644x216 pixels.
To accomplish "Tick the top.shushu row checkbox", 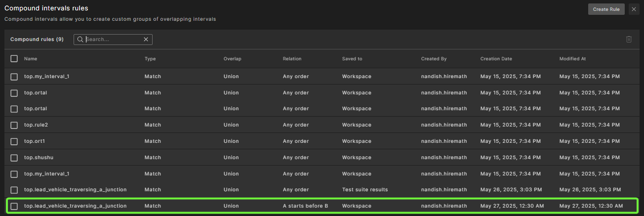I will click(x=14, y=158).
